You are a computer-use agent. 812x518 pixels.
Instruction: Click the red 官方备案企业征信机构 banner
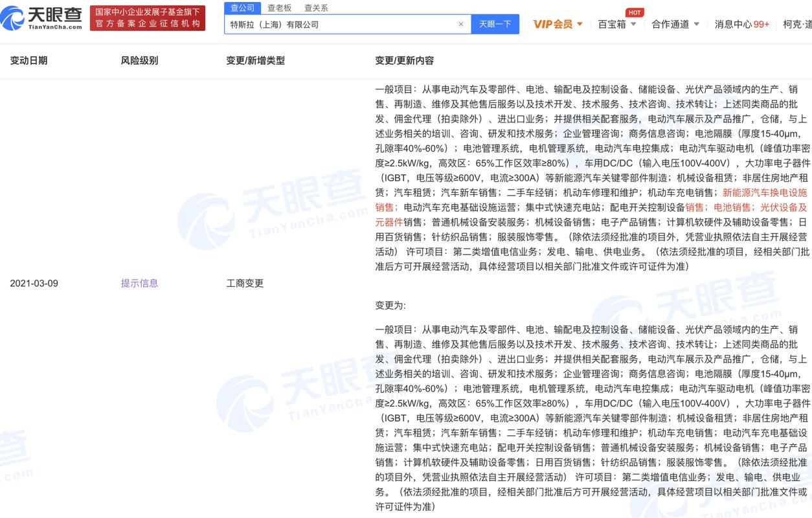tap(148, 18)
